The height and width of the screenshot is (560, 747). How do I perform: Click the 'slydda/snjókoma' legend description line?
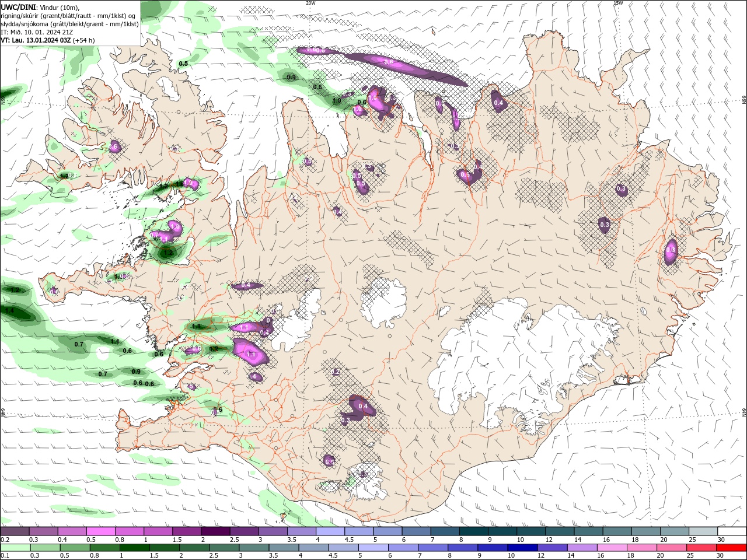point(69,24)
